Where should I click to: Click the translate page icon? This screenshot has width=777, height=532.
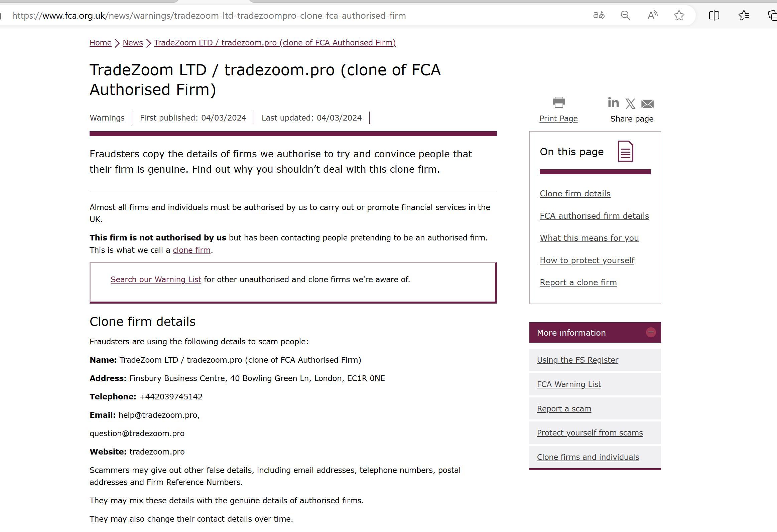(x=599, y=15)
